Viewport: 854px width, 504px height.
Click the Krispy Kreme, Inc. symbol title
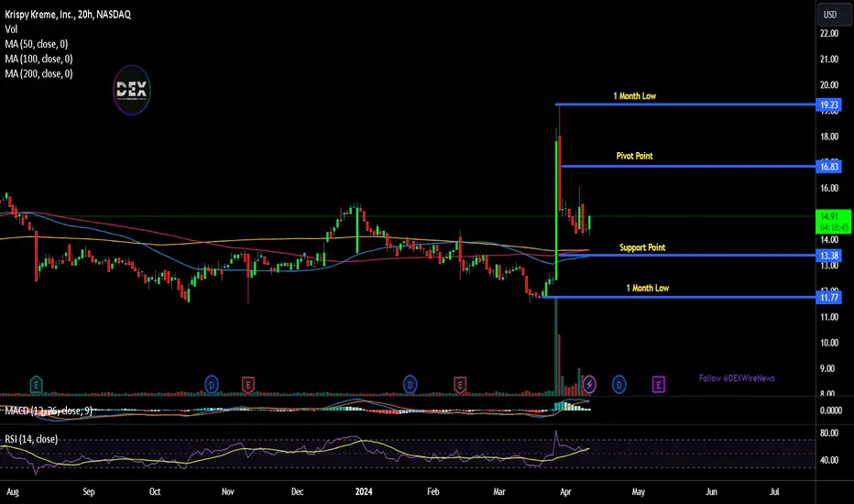coord(68,14)
